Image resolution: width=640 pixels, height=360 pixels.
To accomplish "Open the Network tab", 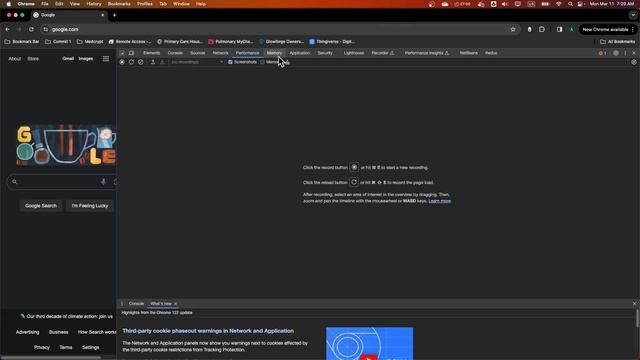I will (220, 53).
